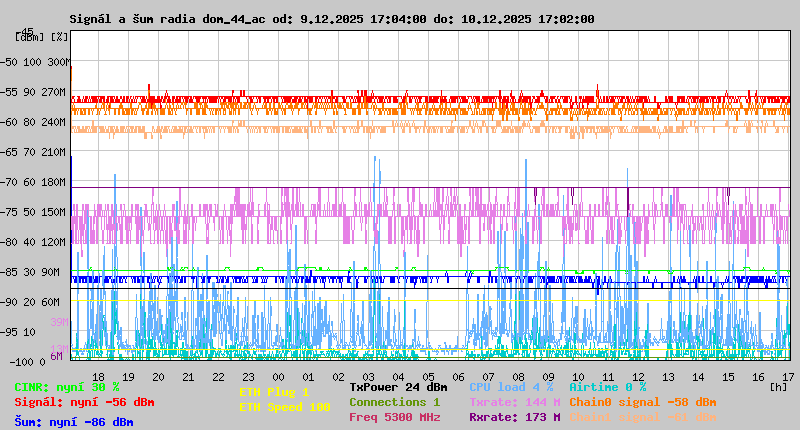
Task: Click the '240M' y-axis label
Action: [53, 122]
